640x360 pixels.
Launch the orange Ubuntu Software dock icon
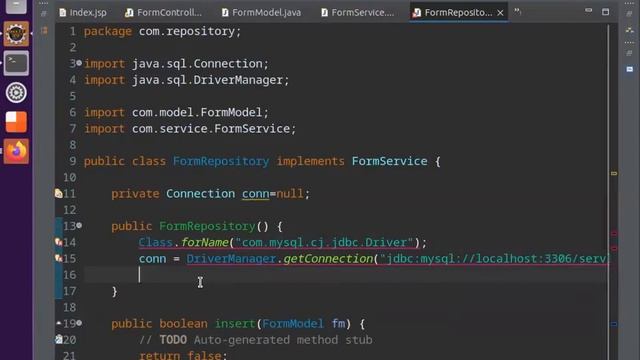click(16, 122)
